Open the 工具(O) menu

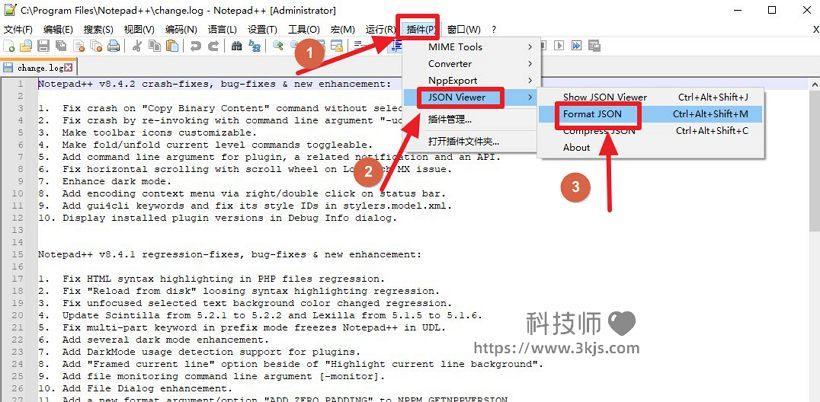tap(304, 29)
